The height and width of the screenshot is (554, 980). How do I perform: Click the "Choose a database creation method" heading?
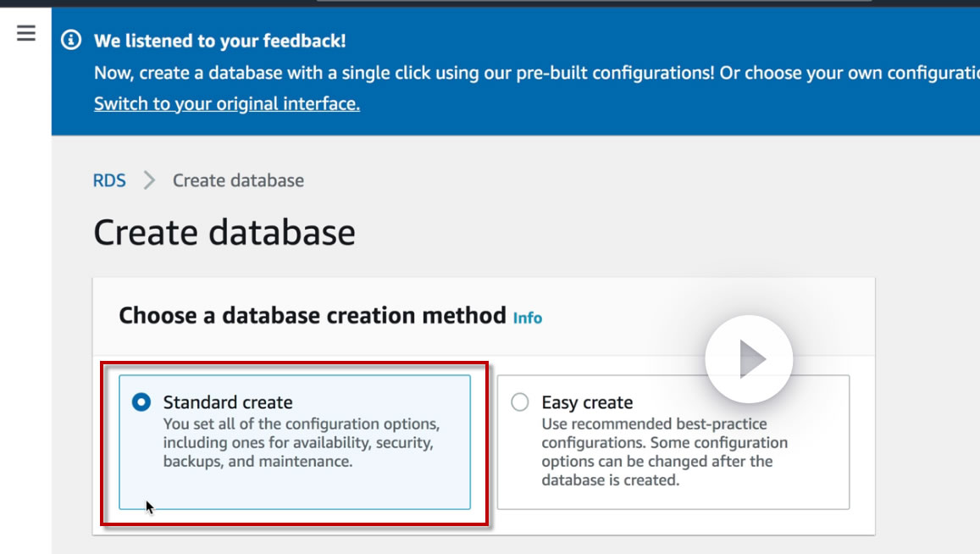pos(312,316)
